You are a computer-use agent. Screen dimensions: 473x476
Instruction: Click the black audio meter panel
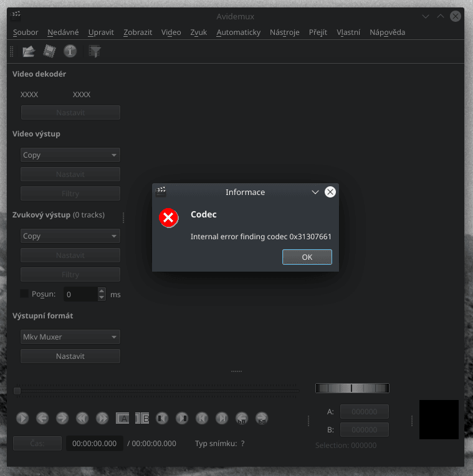click(439, 419)
